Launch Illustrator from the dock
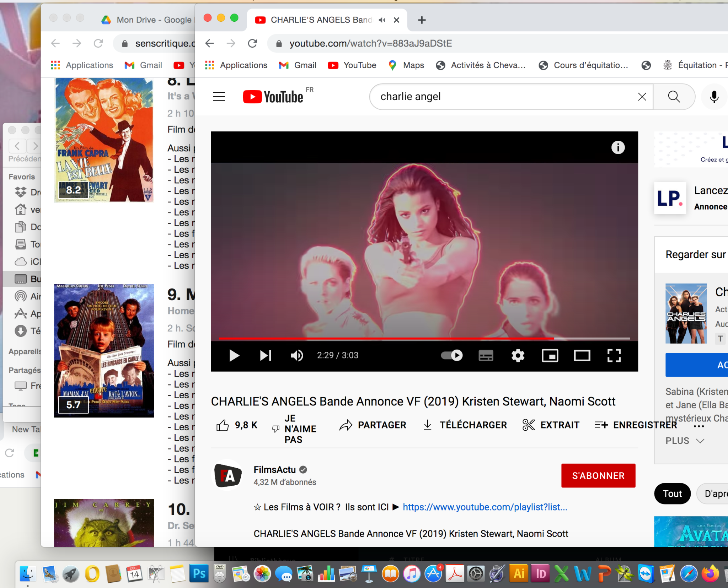The height and width of the screenshot is (588, 728). pyautogui.click(x=519, y=573)
